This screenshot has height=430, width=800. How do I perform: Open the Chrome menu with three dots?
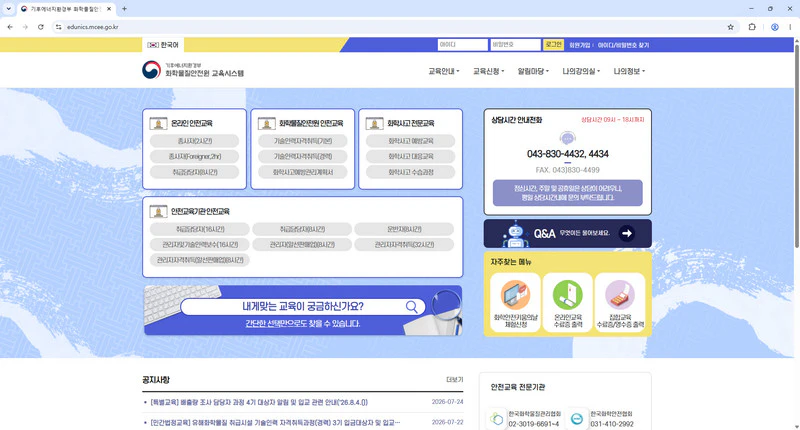[x=790, y=27]
